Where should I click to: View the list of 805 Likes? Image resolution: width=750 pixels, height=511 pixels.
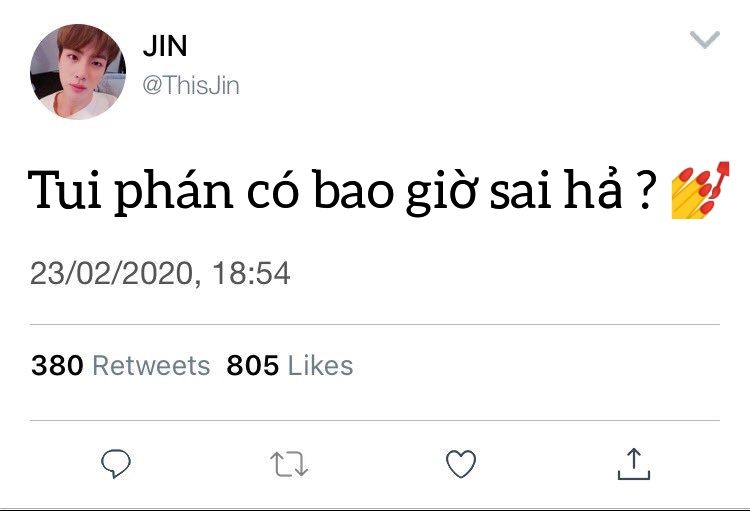pos(290,366)
